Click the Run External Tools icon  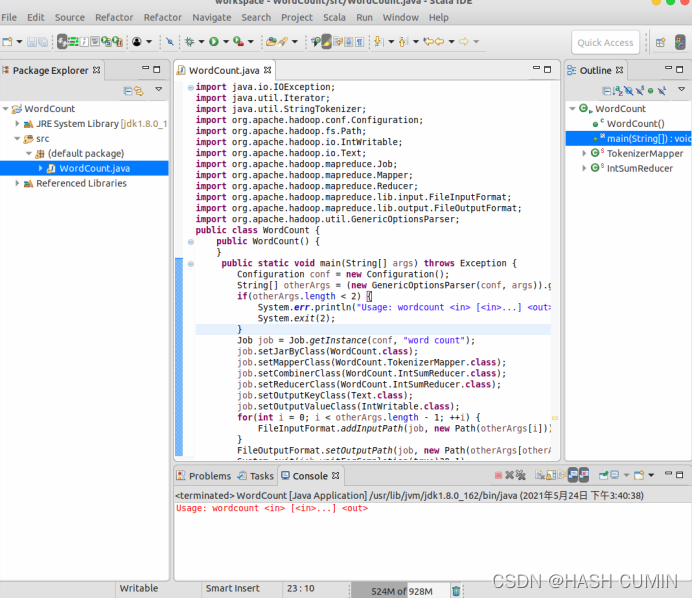point(238,42)
